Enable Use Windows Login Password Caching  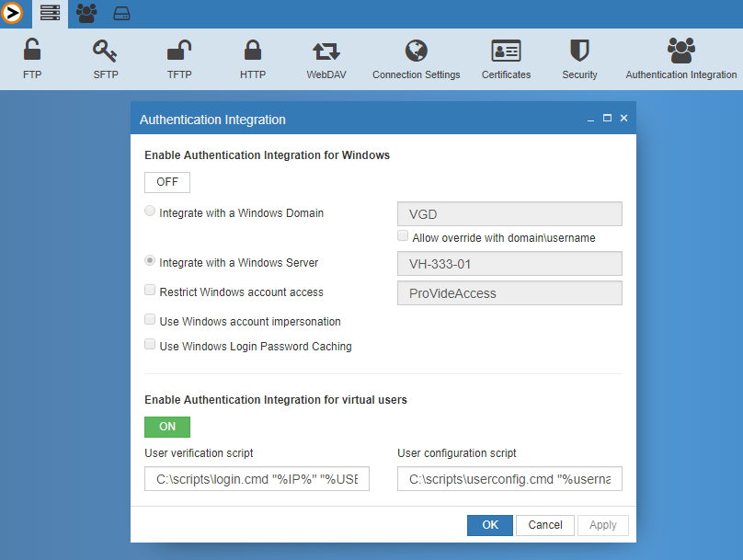[x=150, y=344]
